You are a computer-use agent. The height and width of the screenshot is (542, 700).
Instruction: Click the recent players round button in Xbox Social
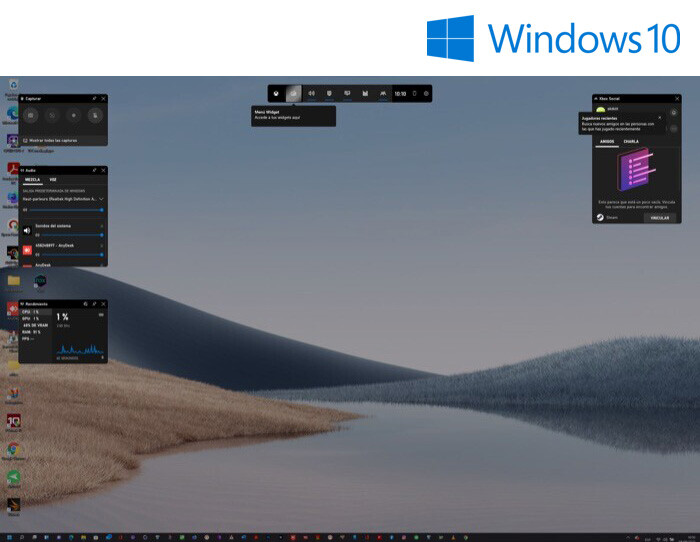[674, 129]
